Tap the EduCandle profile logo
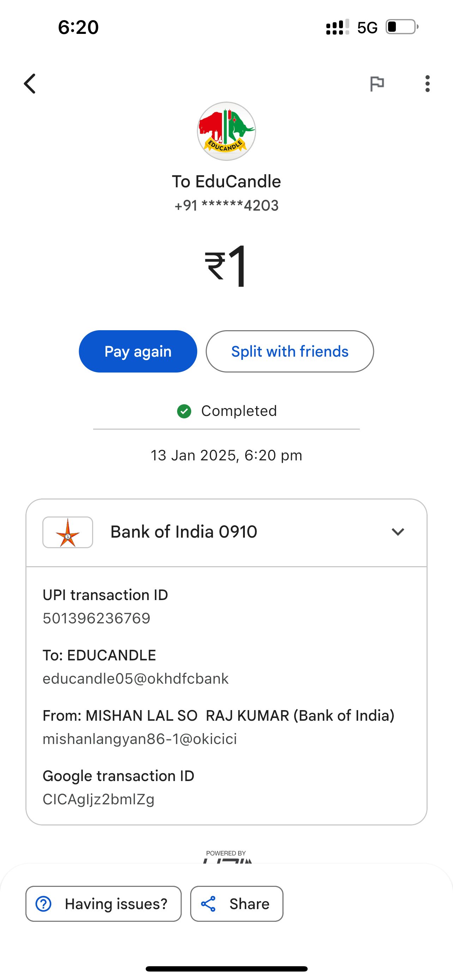This screenshot has height=980, width=453. click(226, 131)
